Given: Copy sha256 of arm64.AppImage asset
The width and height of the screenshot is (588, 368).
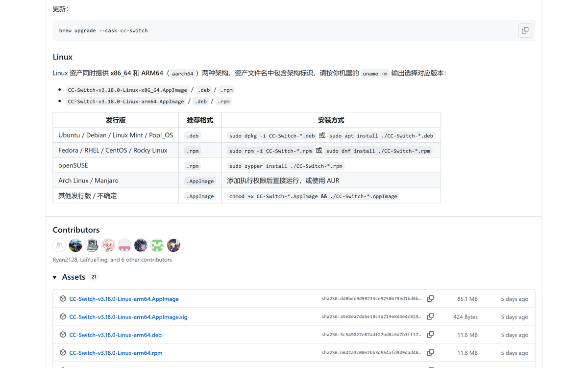Looking at the screenshot, I should click(430, 298).
